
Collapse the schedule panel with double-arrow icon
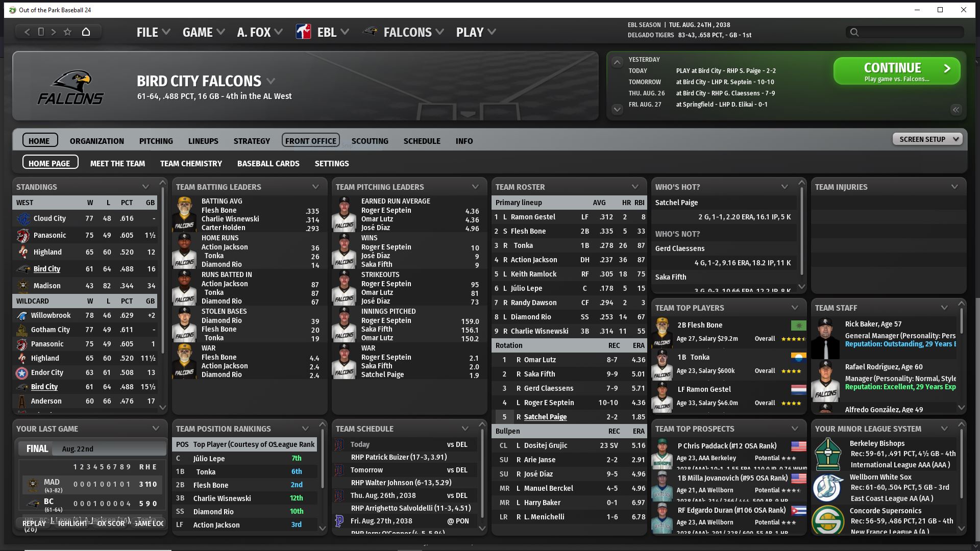(955, 109)
